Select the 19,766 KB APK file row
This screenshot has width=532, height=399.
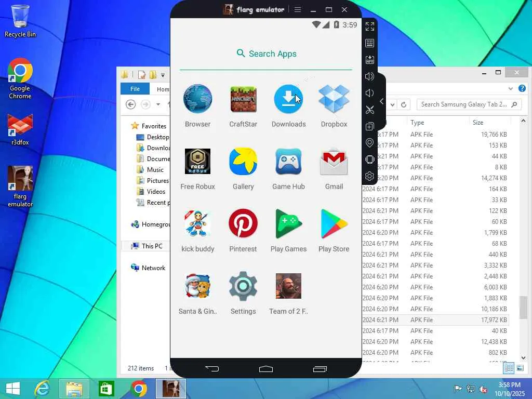tap(436, 135)
